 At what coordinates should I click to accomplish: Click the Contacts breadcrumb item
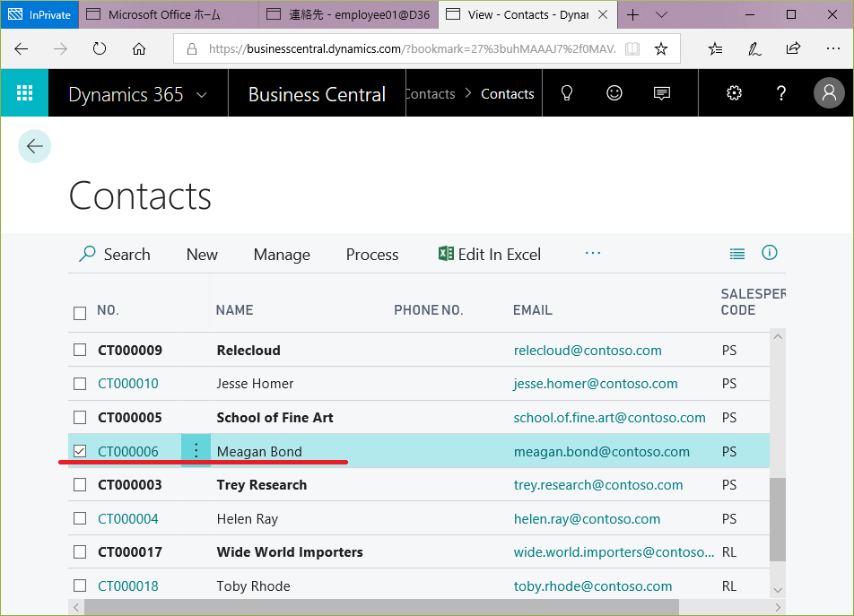point(507,93)
